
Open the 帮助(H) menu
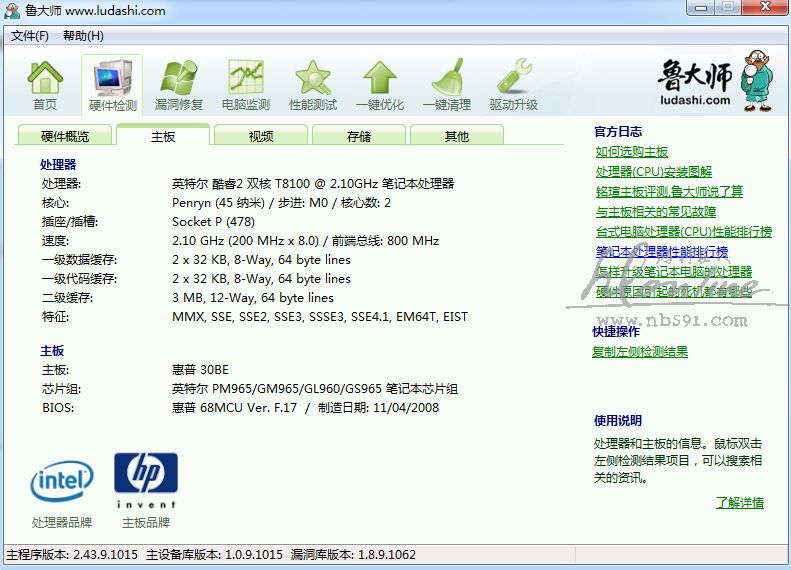[83, 36]
